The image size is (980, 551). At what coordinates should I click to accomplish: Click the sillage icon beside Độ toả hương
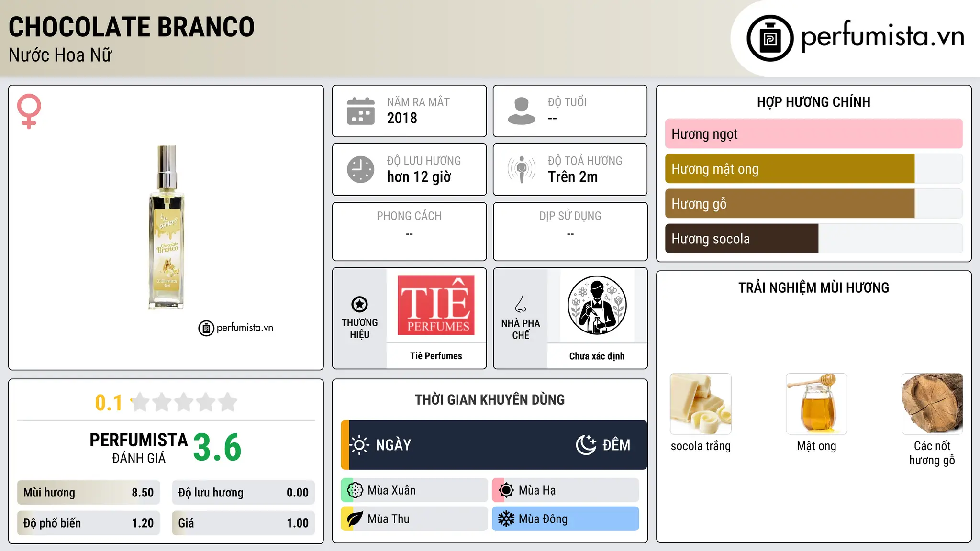pos(521,169)
